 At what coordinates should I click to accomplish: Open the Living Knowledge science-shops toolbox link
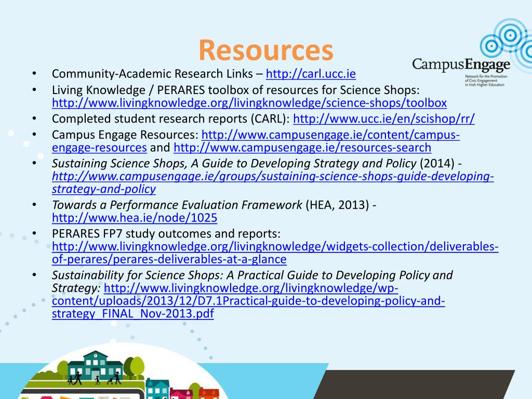[x=249, y=103]
